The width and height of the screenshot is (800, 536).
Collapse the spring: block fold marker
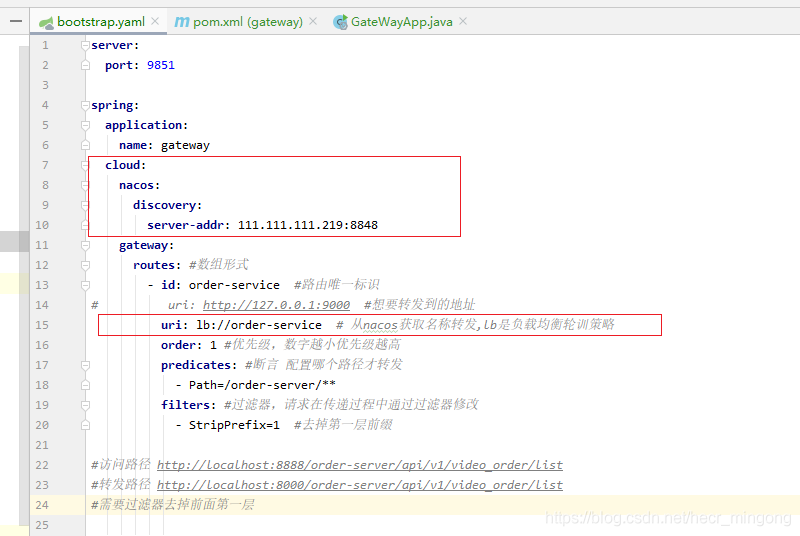(85, 106)
